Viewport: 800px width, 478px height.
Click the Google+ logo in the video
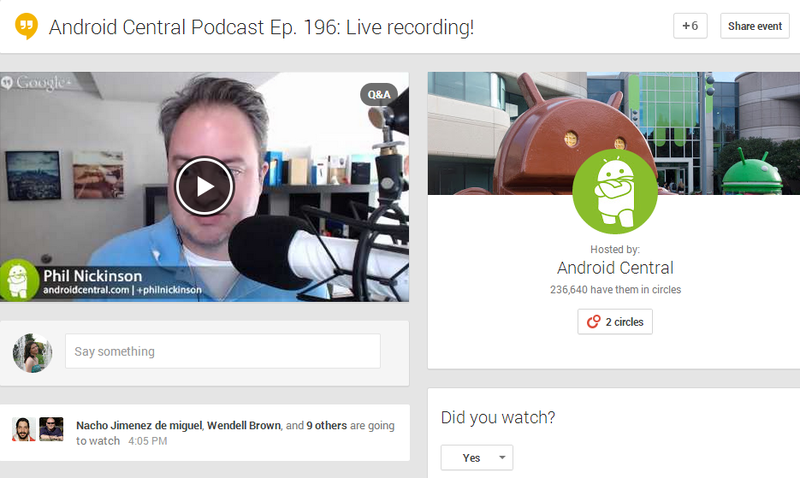coord(35,82)
